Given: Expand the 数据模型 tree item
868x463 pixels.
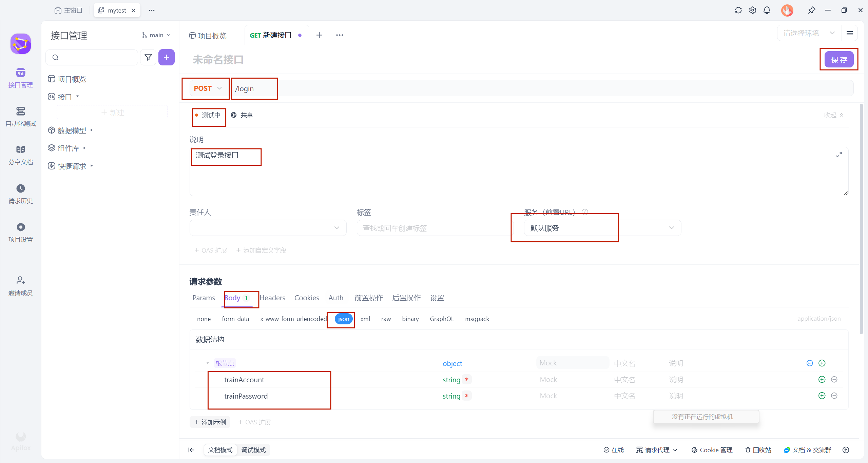Looking at the screenshot, I should 72,130.
